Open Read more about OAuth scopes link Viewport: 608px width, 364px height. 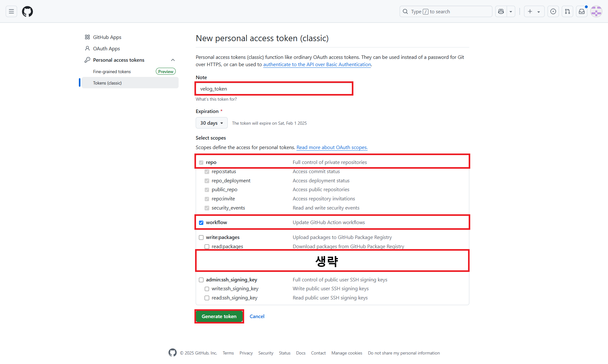[x=332, y=147]
